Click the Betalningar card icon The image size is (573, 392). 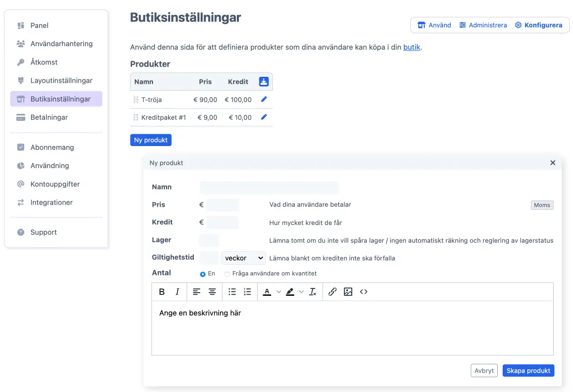(21, 117)
